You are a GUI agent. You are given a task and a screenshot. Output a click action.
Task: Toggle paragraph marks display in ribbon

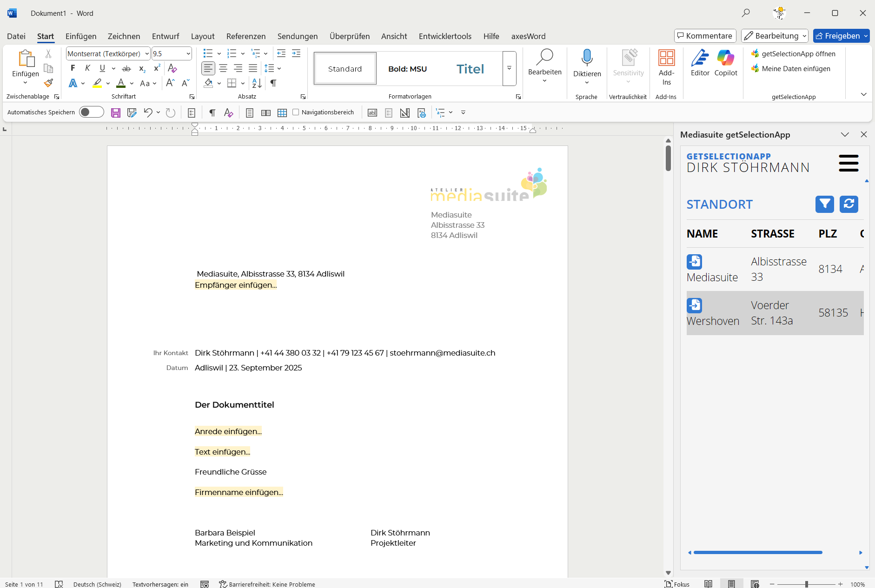click(x=273, y=83)
